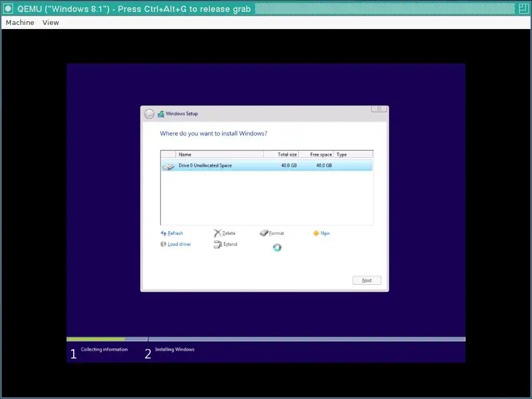Click the hard drive icon of Drive 0
The image size is (532, 399).
168,166
